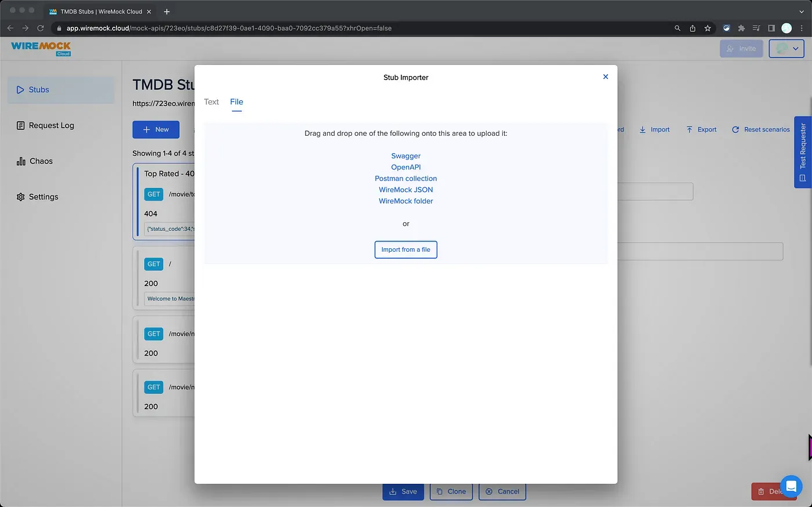Viewport: 812px width, 507px height.
Task: Open a new browser tab
Action: coord(166,12)
